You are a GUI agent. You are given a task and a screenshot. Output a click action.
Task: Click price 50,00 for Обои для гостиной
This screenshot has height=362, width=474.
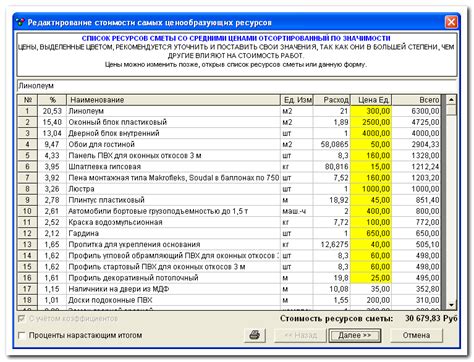371,144
